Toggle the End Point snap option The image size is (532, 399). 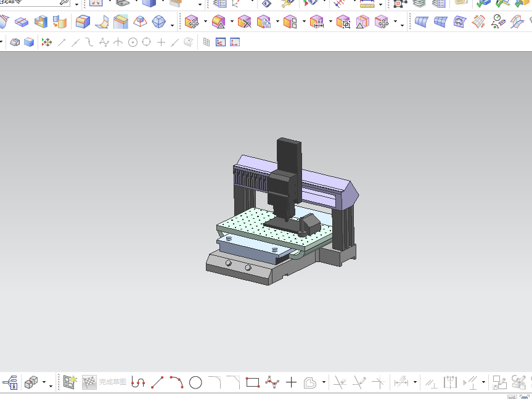point(62,43)
